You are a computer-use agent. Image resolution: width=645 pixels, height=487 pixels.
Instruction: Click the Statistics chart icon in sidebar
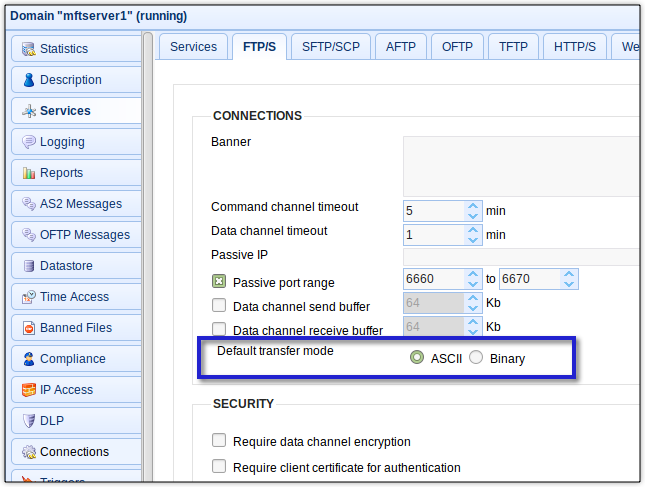(x=29, y=49)
